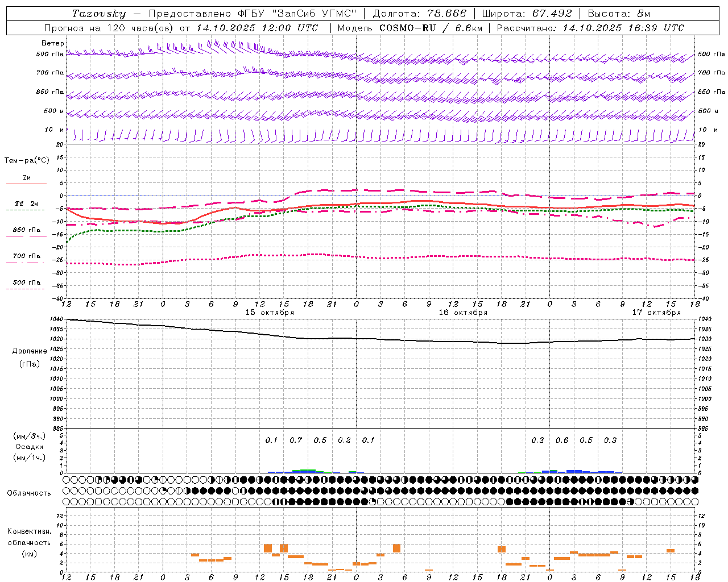Click the 17 октября date label
Viewport: 728px width, 582px height.
656,313
